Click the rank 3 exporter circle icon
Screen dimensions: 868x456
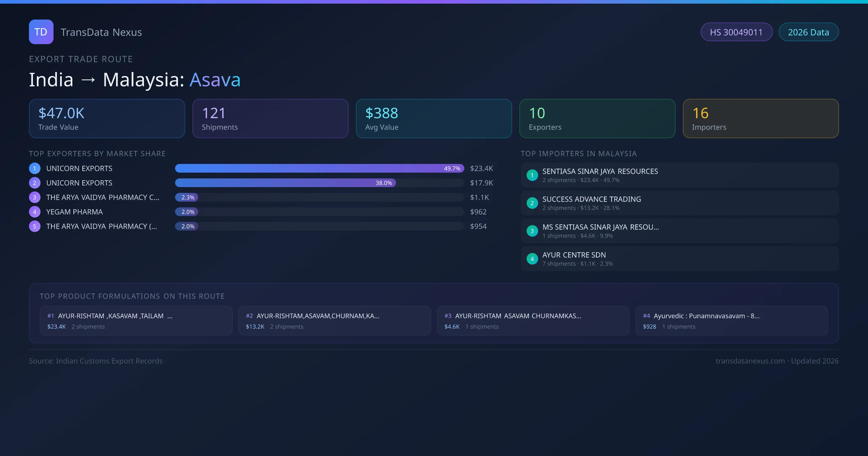tap(34, 197)
